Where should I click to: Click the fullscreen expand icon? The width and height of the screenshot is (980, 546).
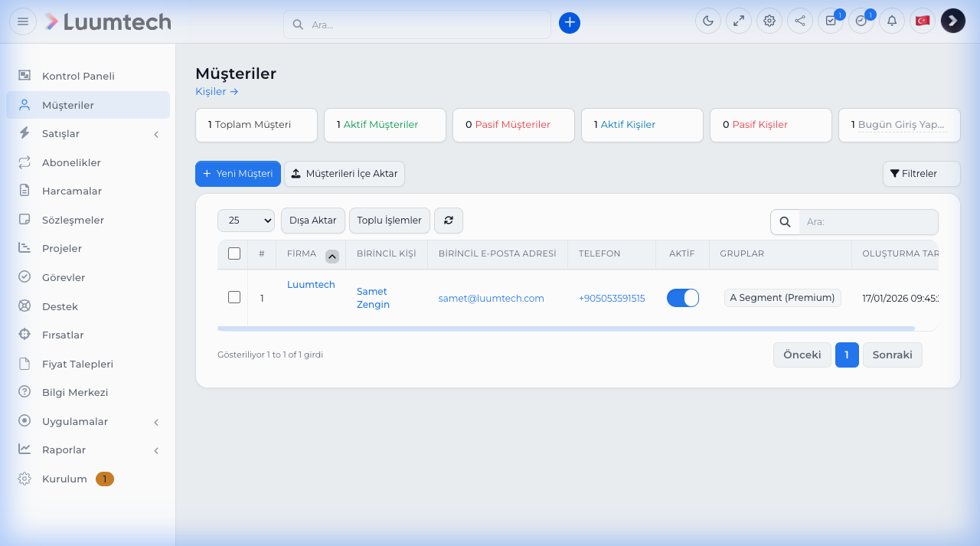[739, 21]
